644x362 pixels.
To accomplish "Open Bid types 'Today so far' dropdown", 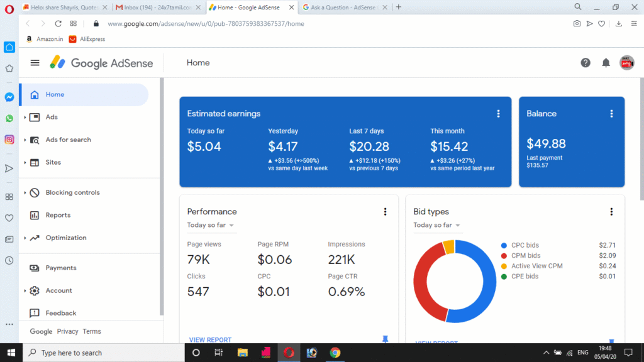I will 437,225.
